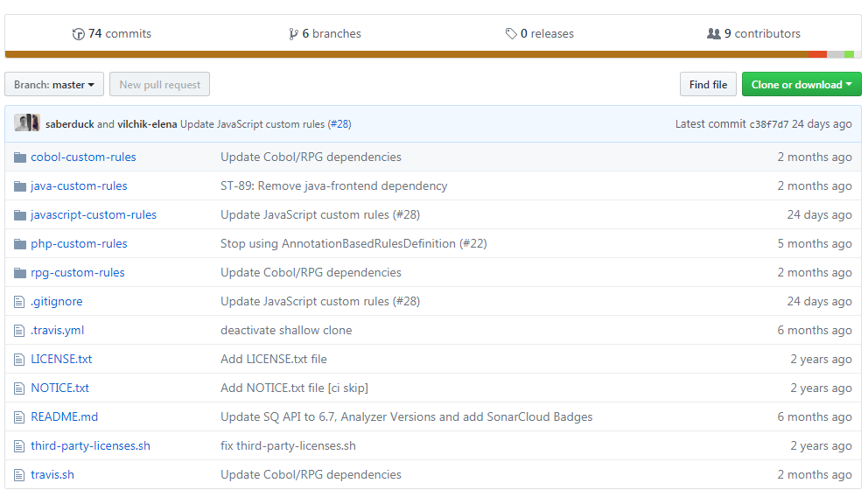Open the rpg-custom-rules folder
The height and width of the screenshot is (497, 868).
click(x=78, y=272)
